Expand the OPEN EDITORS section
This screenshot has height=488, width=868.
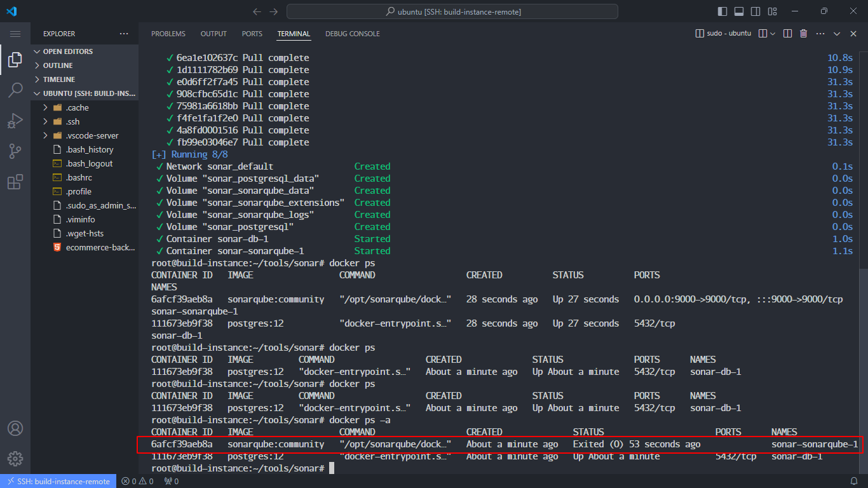point(85,51)
